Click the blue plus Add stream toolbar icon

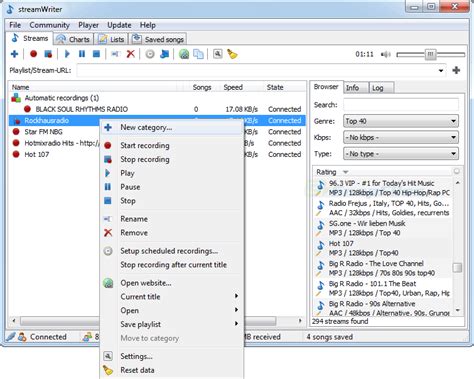pos(14,54)
